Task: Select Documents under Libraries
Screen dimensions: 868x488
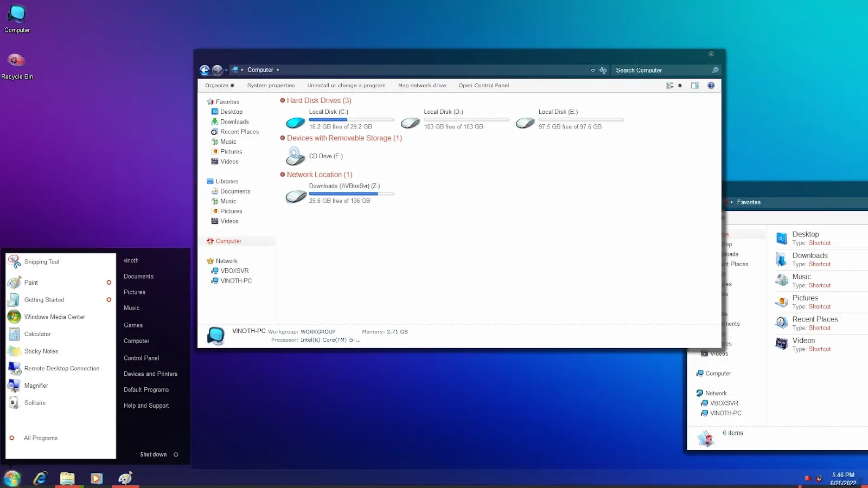Action: click(x=235, y=191)
